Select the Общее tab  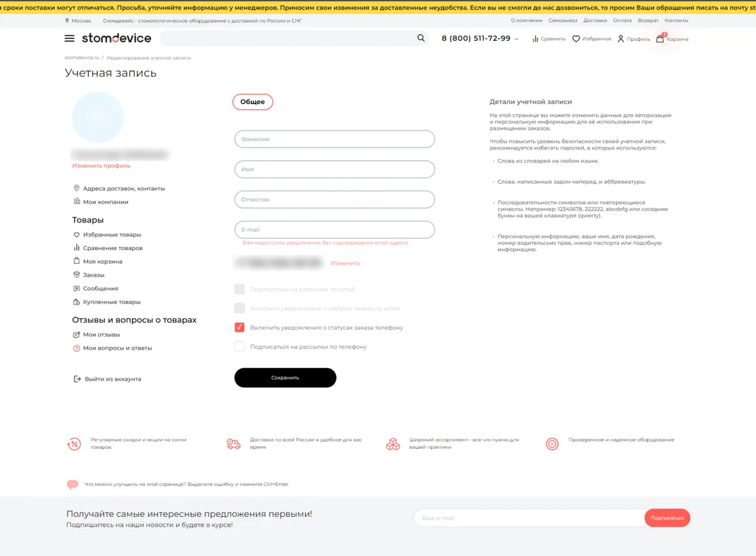[253, 101]
